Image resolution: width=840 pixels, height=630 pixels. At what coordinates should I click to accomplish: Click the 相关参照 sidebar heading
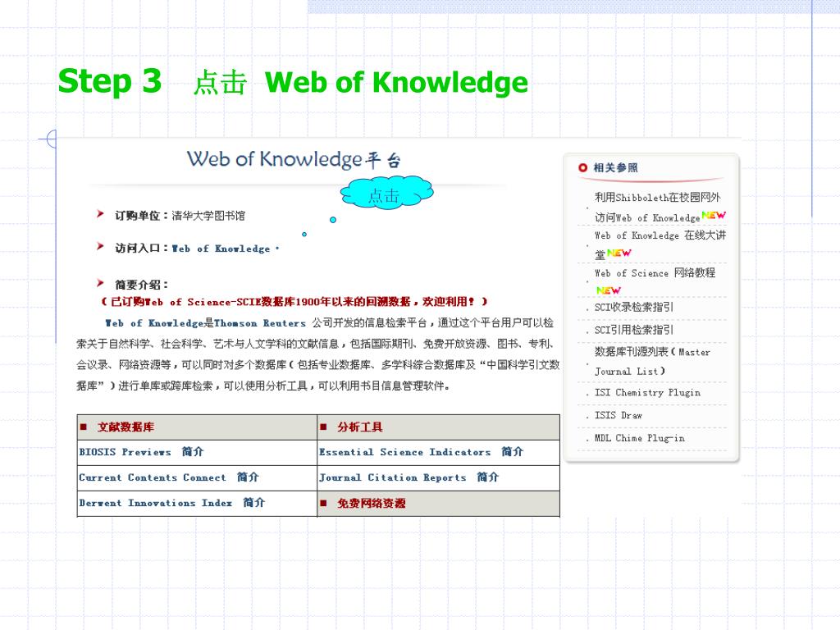(x=615, y=167)
